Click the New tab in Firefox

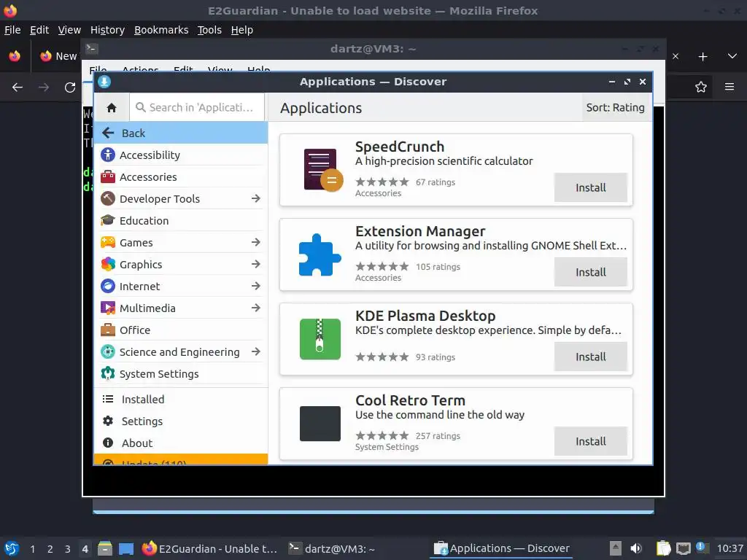[x=58, y=56]
